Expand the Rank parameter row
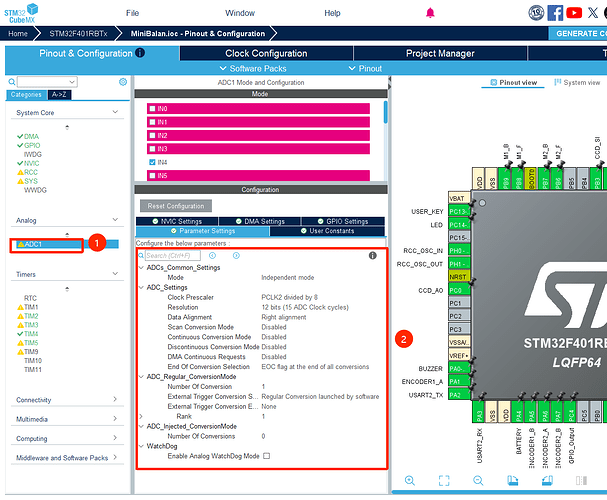This screenshot has width=607, height=500. point(141,416)
